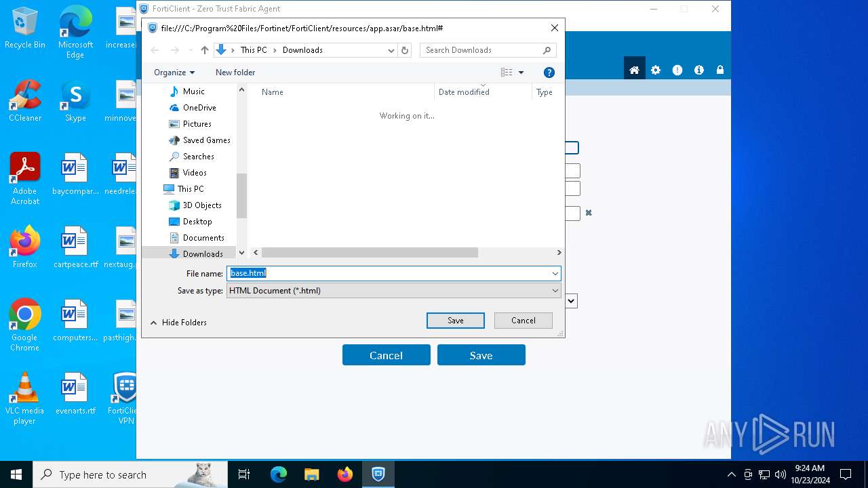The width and height of the screenshot is (868, 488).
Task: Select Saved Games in navigation tree
Action: point(207,140)
